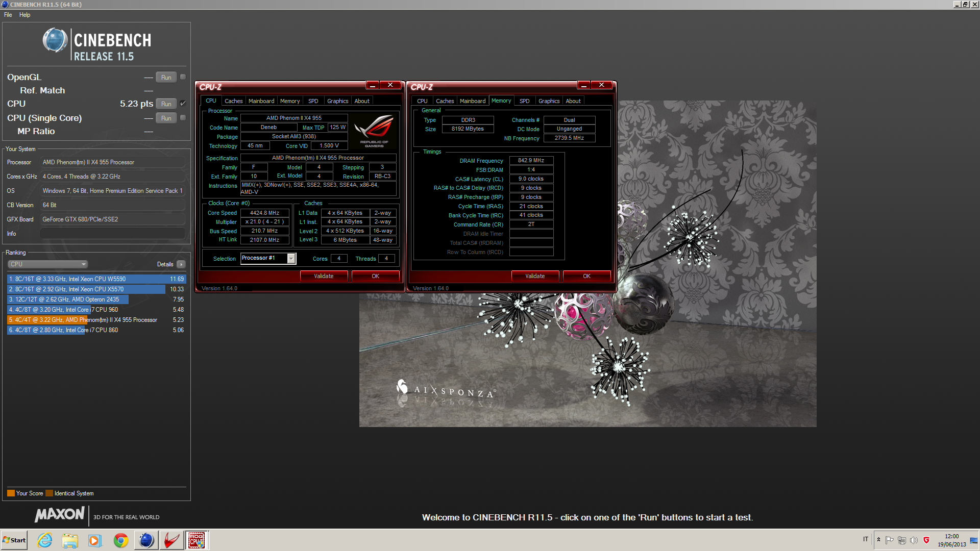Toggle the CPU Single Core checkbox
Image resolution: width=980 pixels, height=551 pixels.
(183, 118)
